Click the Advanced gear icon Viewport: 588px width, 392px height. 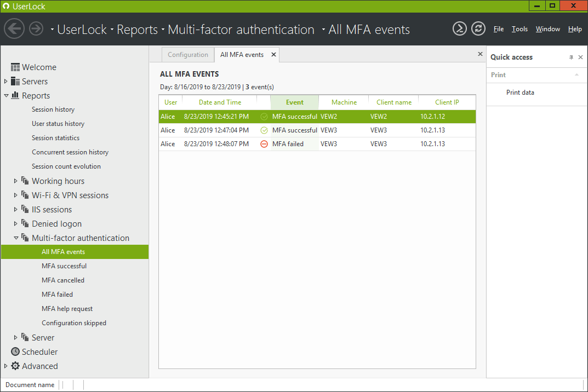[15, 366]
